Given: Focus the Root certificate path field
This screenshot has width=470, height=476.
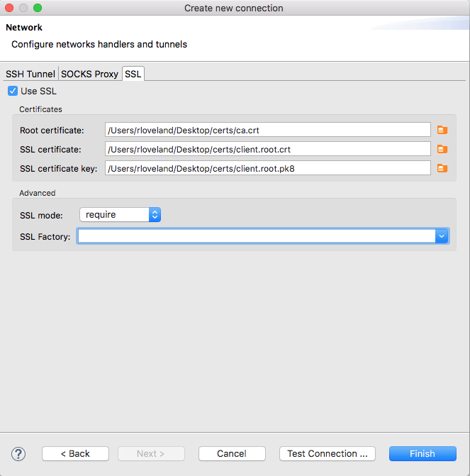Looking at the screenshot, I should pos(267,130).
